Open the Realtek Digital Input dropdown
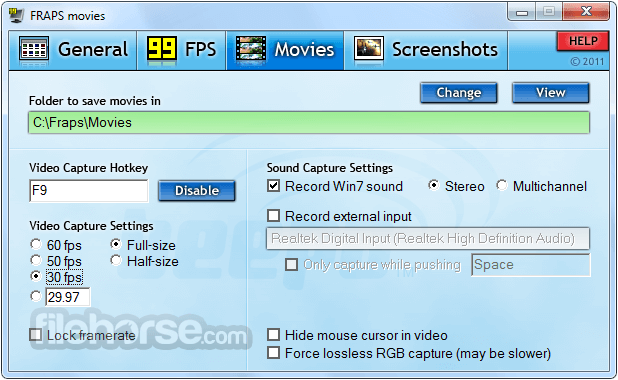Viewport: 618px width, 380px height. coord(428,238)
